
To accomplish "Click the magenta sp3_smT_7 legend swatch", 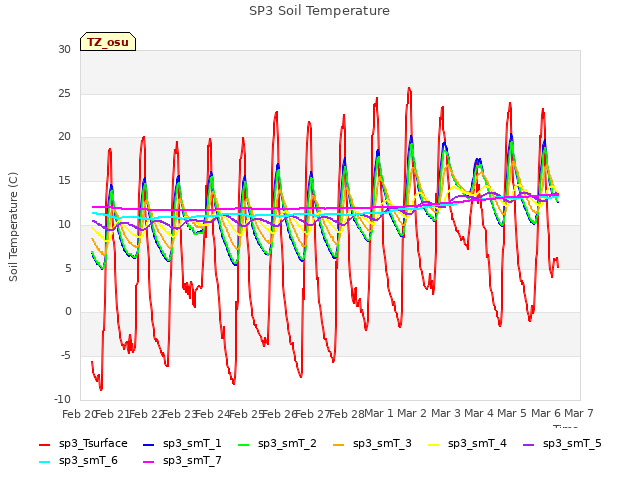I will tap(149, 462).
